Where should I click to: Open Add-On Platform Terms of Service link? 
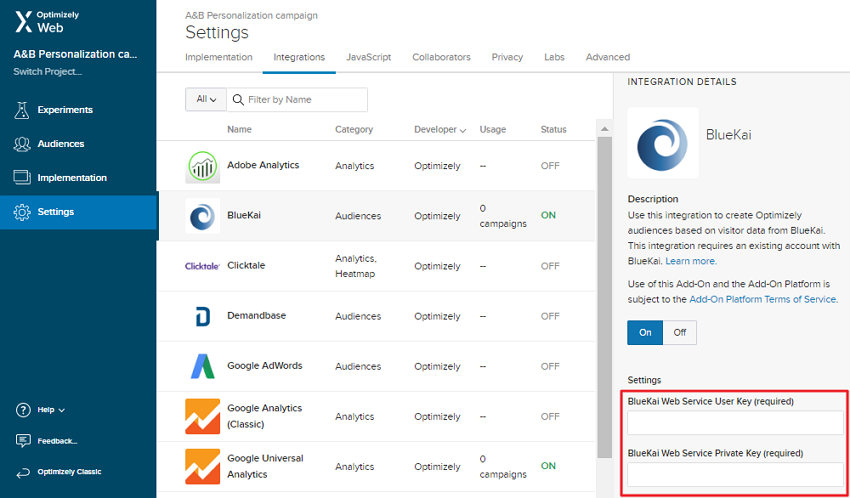point(763,299)
